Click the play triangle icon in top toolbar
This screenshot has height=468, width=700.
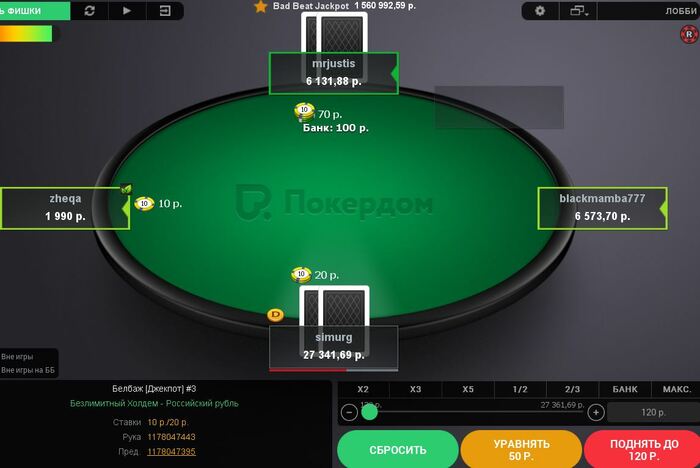127,11
